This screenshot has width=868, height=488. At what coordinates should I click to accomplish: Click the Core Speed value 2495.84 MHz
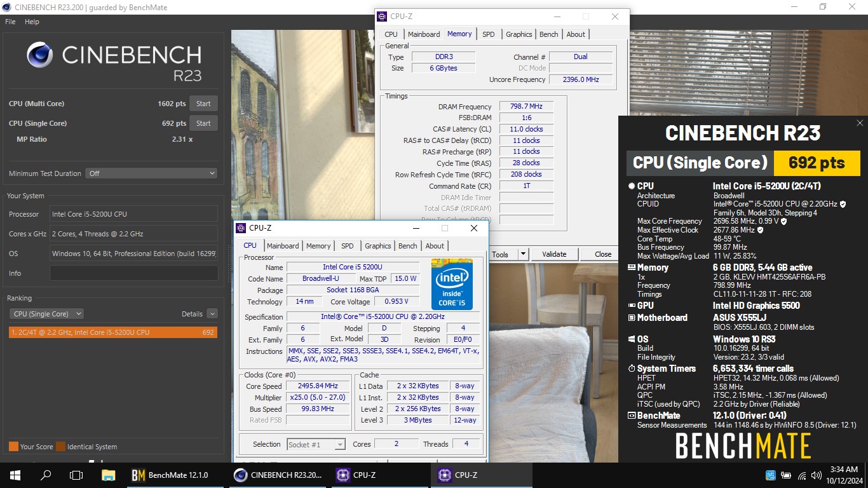coord(318,386)
